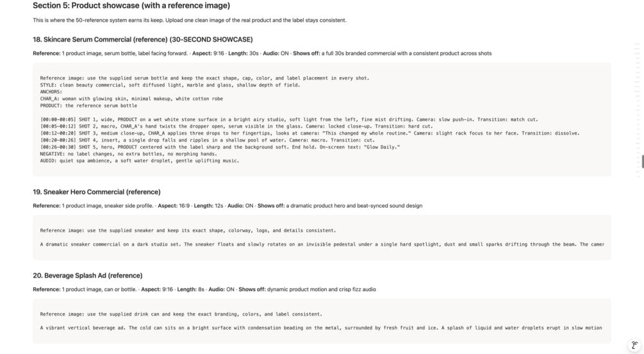
Task: Click the '20. Beverage Splash Ad (reference)' heading
Action: tap(88, 276)
